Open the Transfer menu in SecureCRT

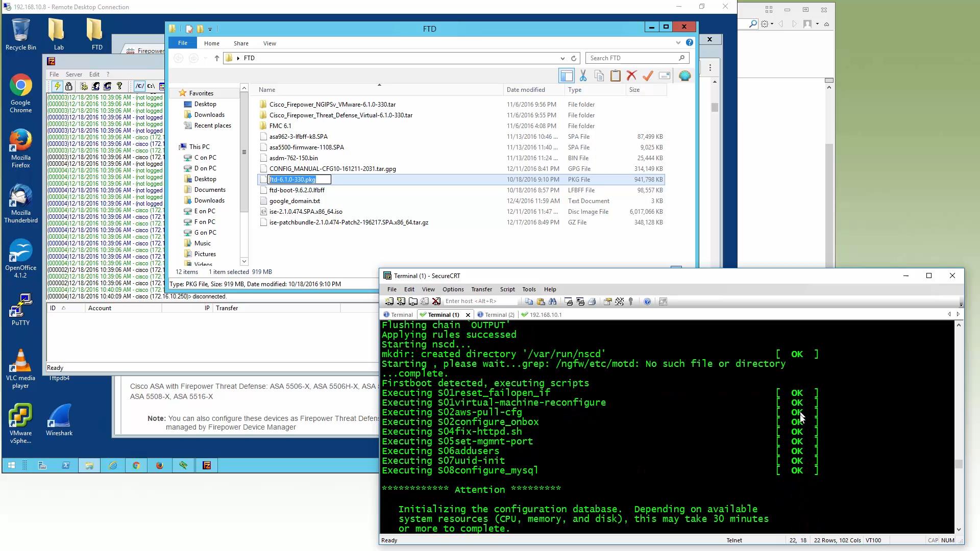point(481,289)
